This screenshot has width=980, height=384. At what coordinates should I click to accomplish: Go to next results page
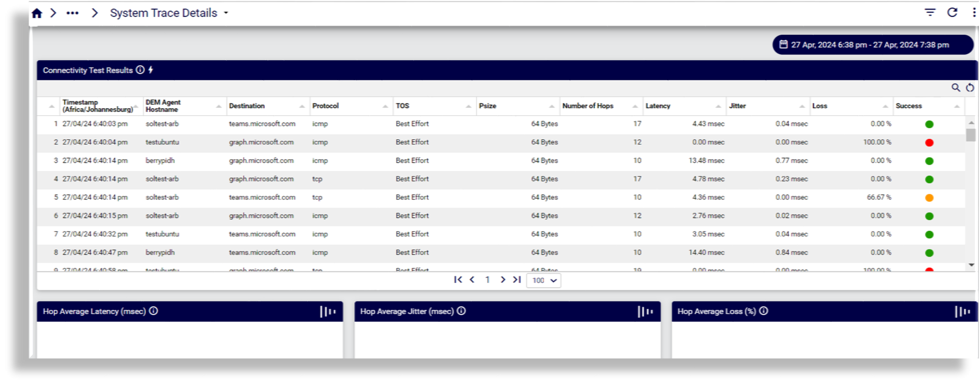[x=503, y=279]
